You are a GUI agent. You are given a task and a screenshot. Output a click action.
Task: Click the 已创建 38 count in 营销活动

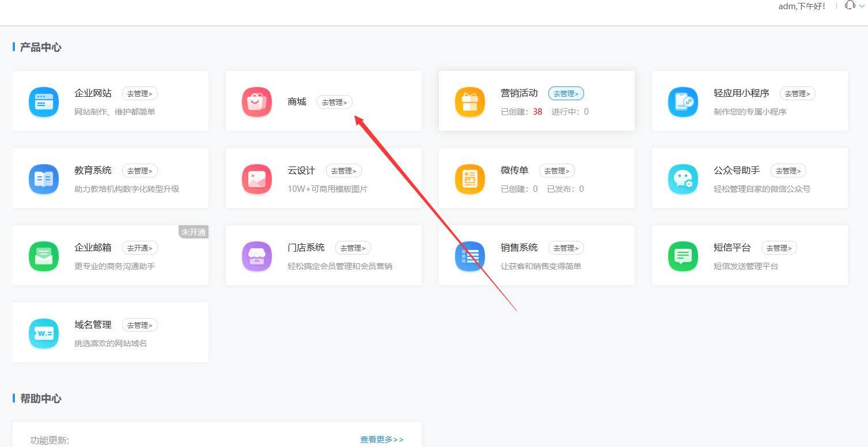click(521, 112)
